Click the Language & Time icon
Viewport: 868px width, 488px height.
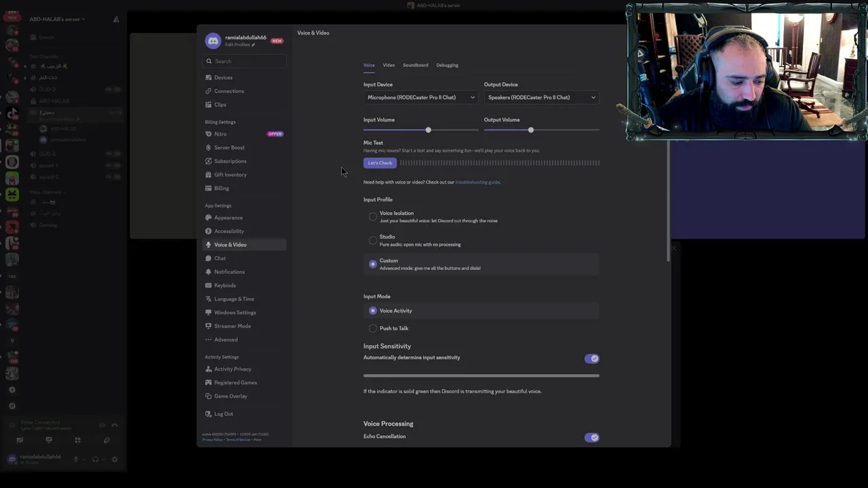(209, 299)
